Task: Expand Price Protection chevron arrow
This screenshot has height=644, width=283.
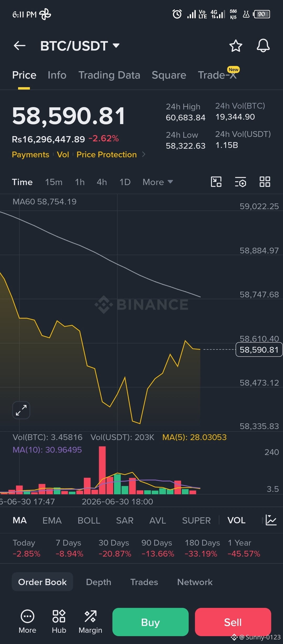Action: coord(144,154)
